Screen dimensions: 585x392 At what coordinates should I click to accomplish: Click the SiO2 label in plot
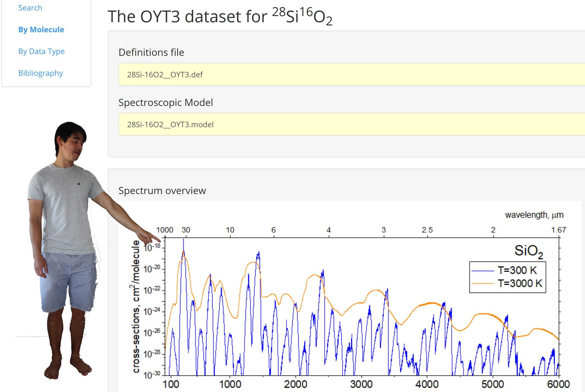[528, 251]
